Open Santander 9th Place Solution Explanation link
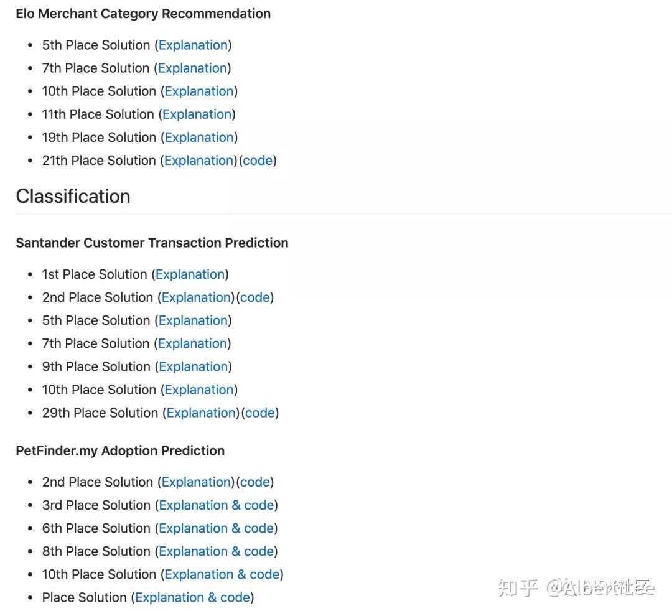Viewport: 672px width, 616px height. pyautogui.click(x=194, y=367)
